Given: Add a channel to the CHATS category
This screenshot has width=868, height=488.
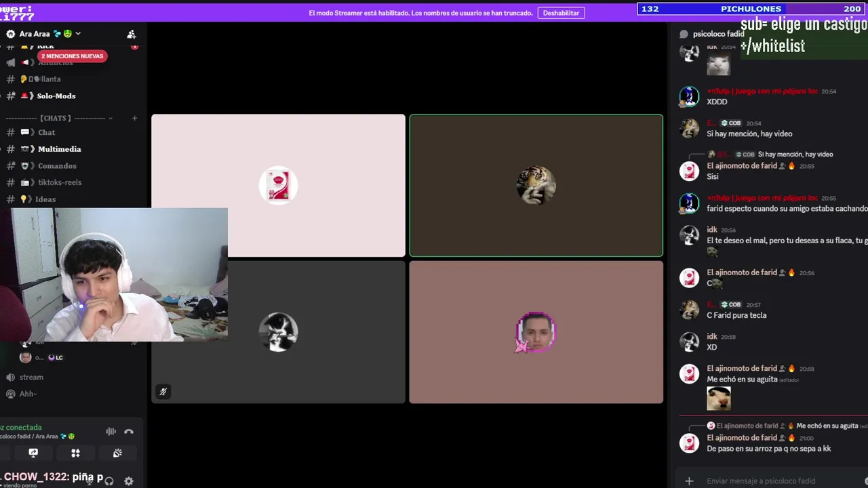Looking at the screenshot, I should 134,118.
